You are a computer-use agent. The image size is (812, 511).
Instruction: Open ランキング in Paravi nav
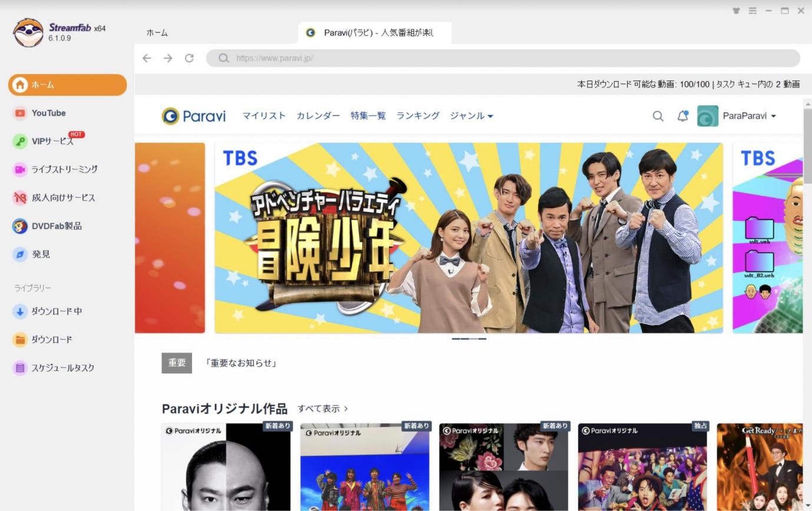point(418,116)
